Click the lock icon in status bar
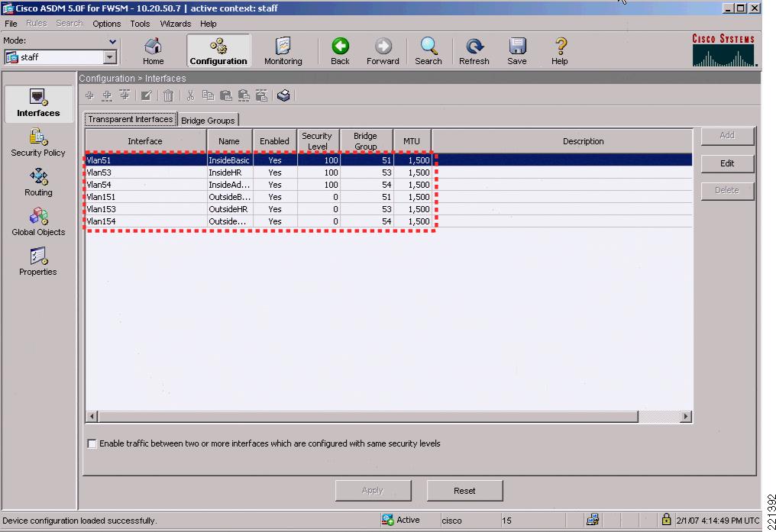This screenshot has height=532, width=776. [x=666, y=519]
